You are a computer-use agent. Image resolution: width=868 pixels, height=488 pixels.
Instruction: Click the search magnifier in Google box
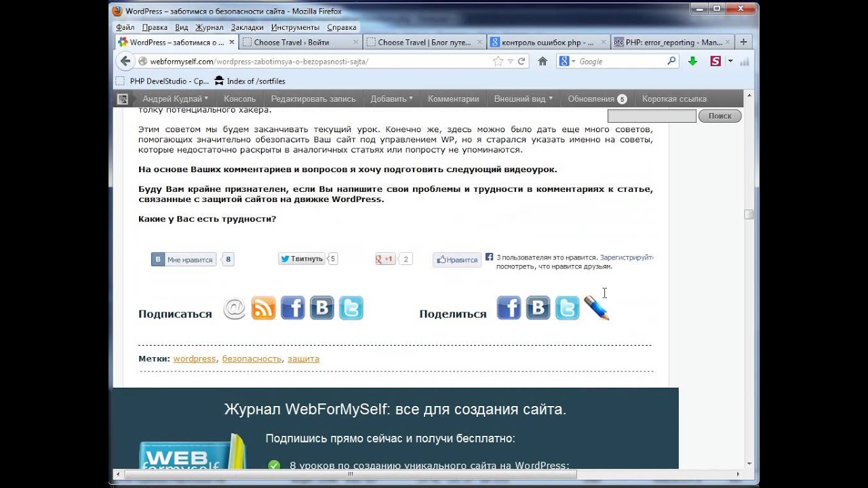pos(671,61)
